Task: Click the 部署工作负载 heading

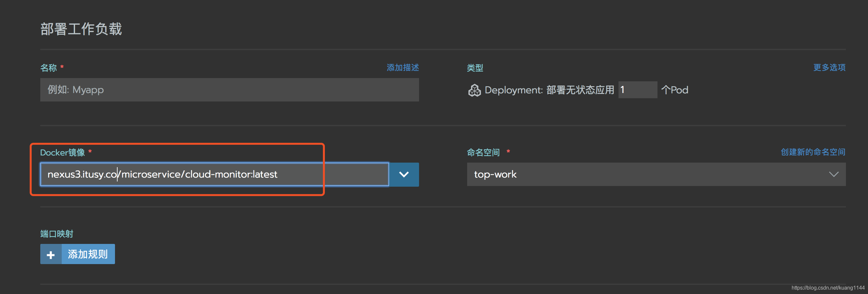Action: click(x=81, y=29)
